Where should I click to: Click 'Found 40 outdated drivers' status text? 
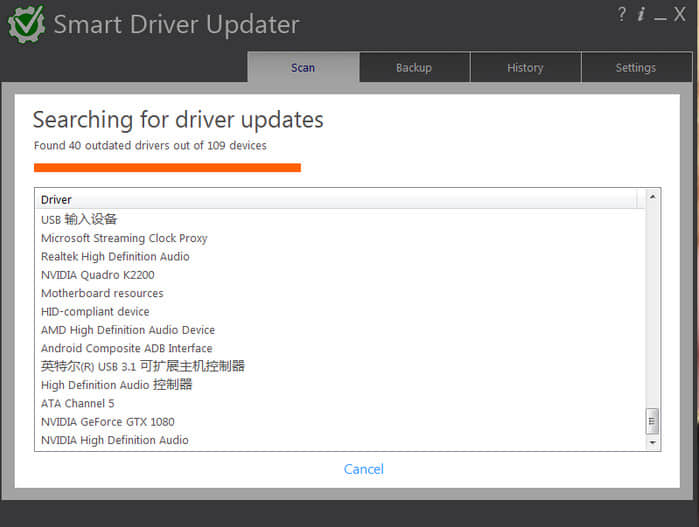[x=150, y=145]
